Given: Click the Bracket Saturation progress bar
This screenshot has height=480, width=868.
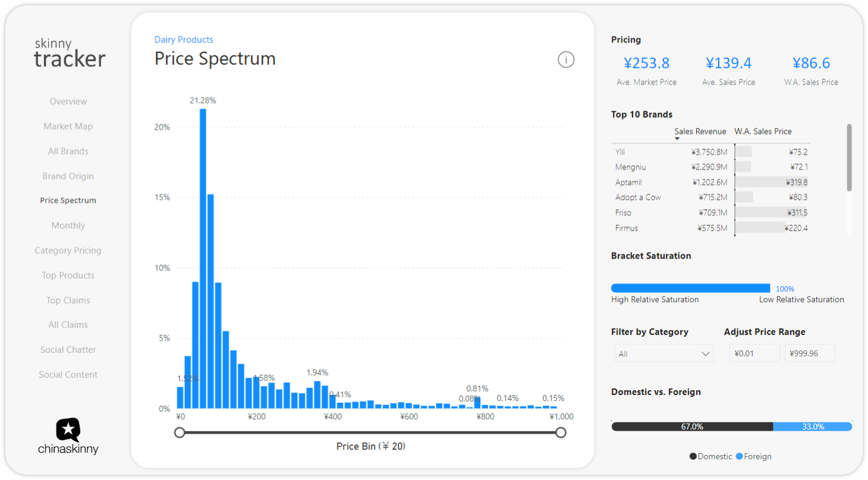Looking at the screenshot, I should tap(690, 288).
